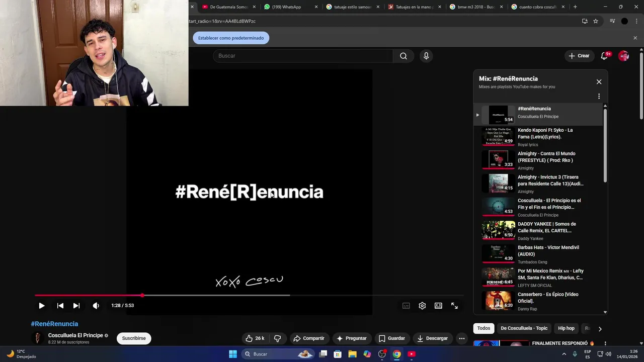Play Barbas Hats - Victor Mendivil audio
This screenshot has width=644, height=362.
tap(538, 254)
